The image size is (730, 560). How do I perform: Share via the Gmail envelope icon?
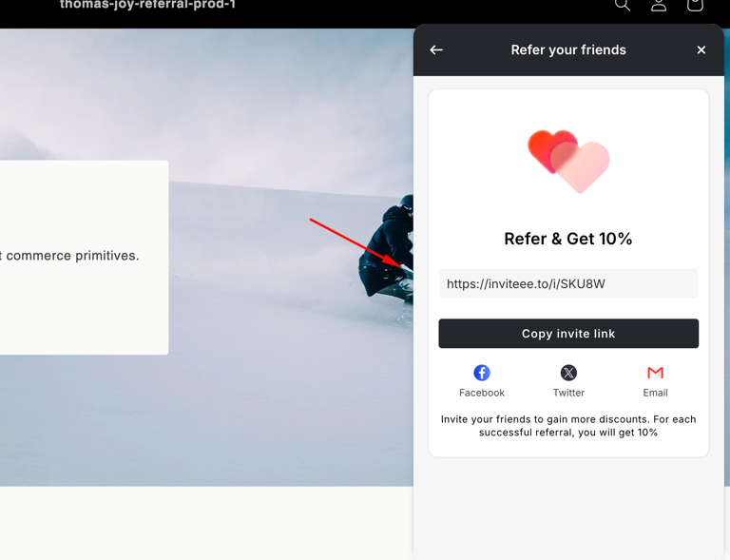point(655,373)
